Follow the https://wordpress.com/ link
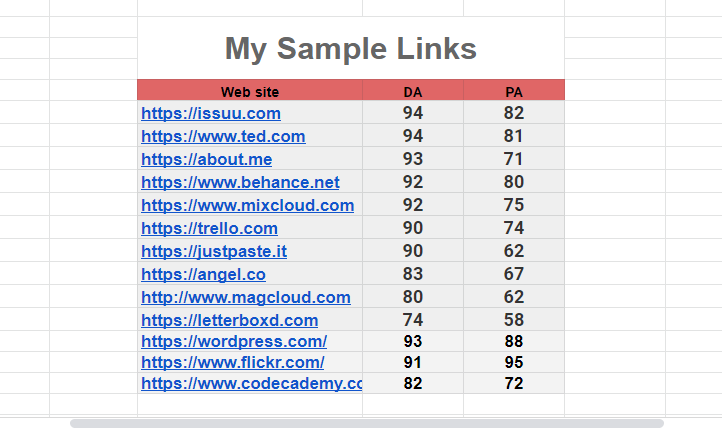 pos(234,342)
